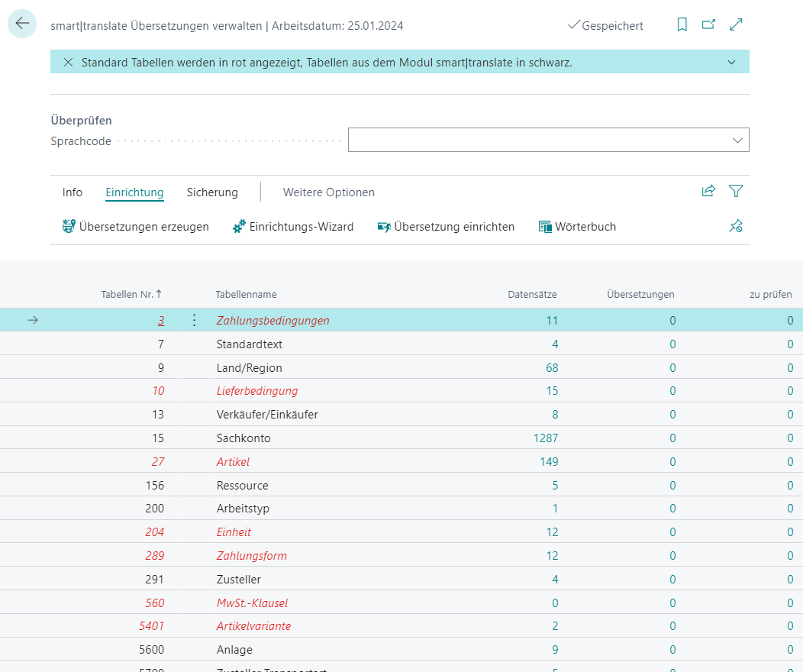Click the share icon above the toolbar
Screen dimensions: 803x672
click(x=708, y=192)
